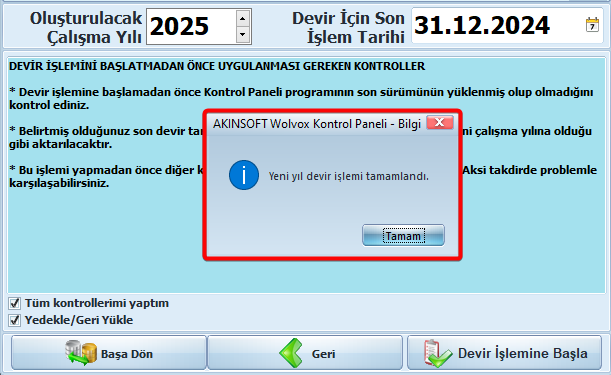Click the Başa Dön button
The image size is (611, 375).
109,353
